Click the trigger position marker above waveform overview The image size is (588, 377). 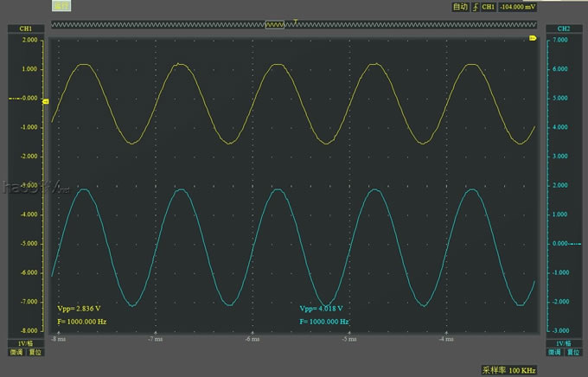pyautogui.click(x=297, y=19)
